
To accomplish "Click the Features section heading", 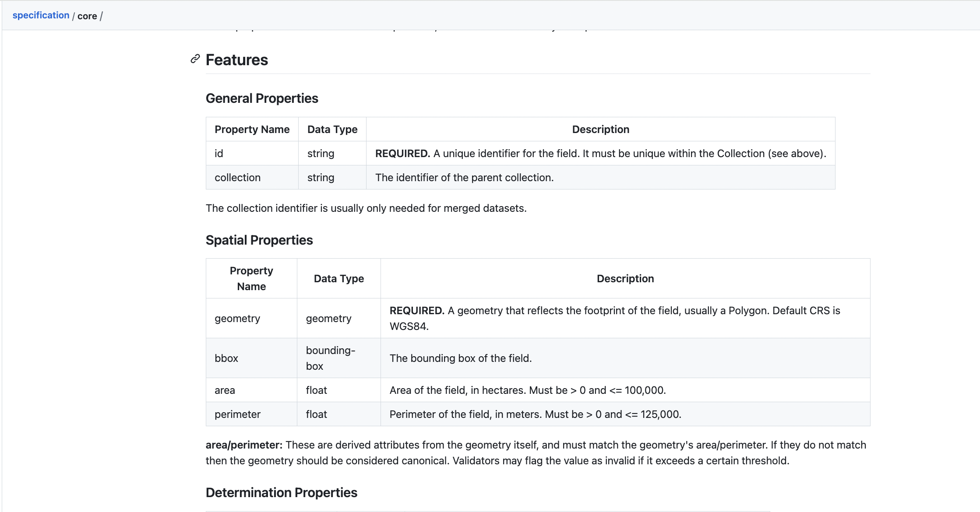I will 237,60.
